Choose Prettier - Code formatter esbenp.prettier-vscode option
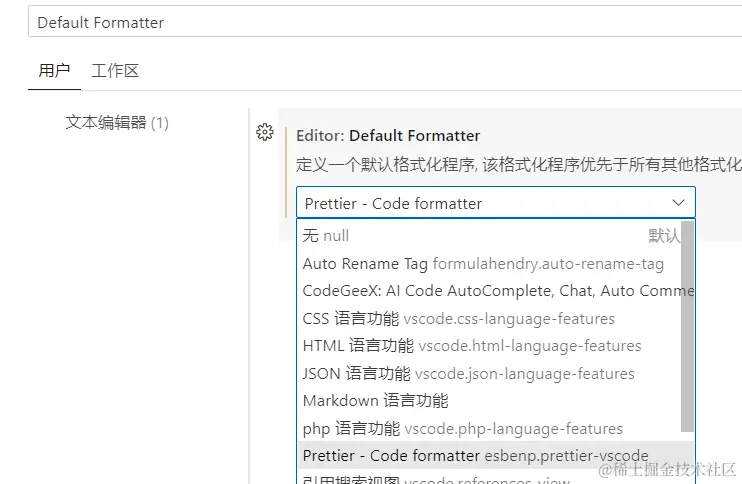This screenshot has height=484, width=742. tap(495, 455)
